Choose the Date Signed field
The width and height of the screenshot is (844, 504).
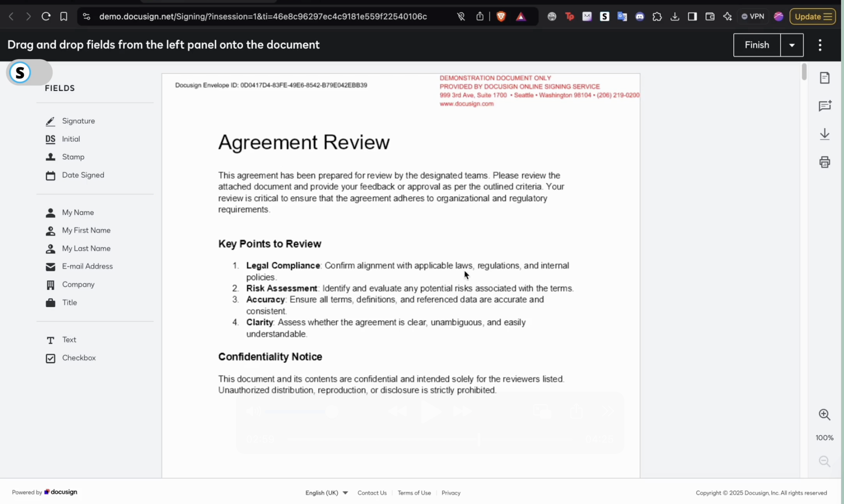tap(82, 175)
